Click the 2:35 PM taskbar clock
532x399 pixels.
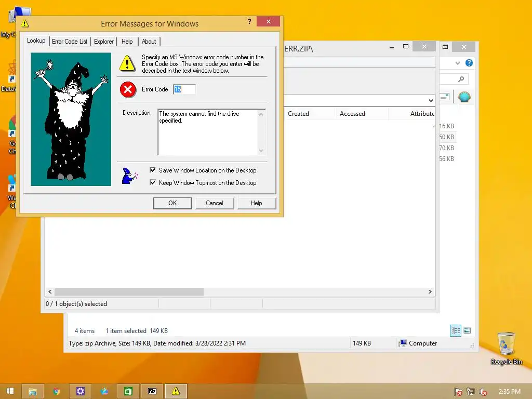pyautogui.click(x=509, y=392)
